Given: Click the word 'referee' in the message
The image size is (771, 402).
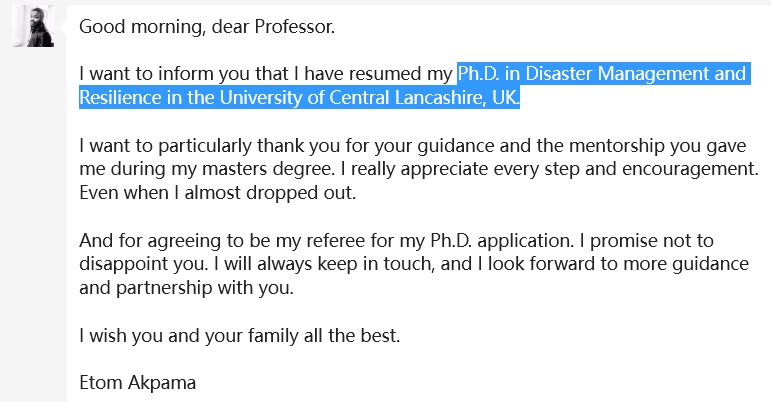Looking at the screenshot, I should click(x=336, y=241).
